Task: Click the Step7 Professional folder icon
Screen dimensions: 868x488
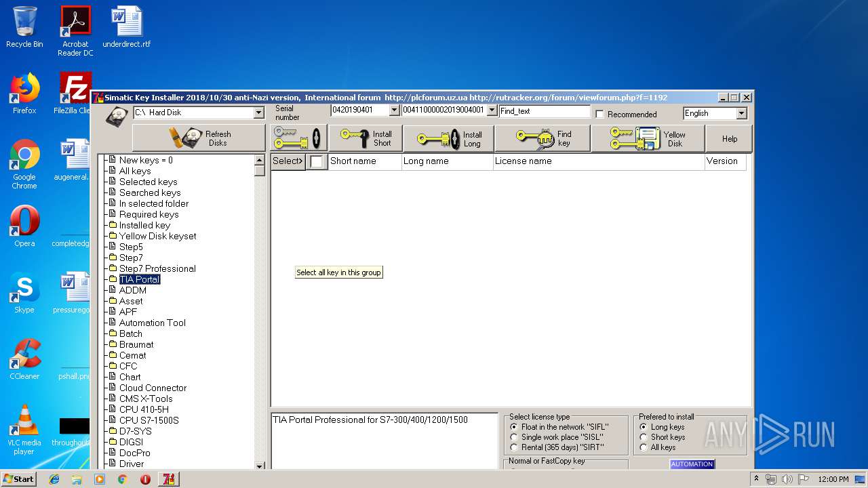Action: pyautogui.click(x=113, y=268)
